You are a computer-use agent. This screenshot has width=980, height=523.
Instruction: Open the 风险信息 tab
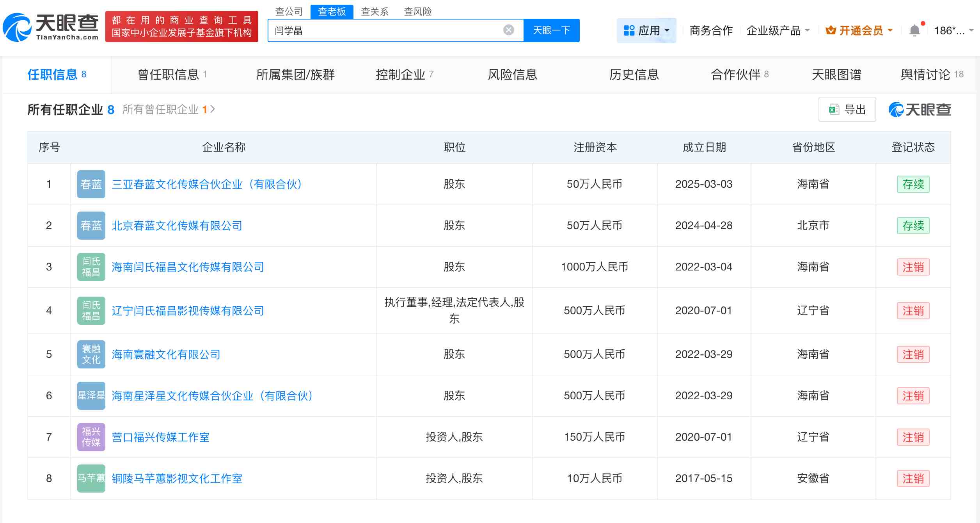pos(512,75)
